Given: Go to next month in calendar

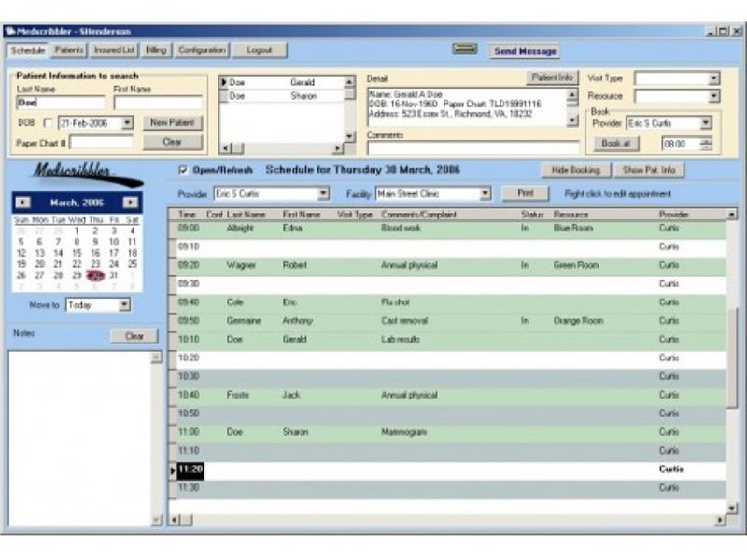Looking at the screenshot, I should pyautogui.click(x=130, y=203).
